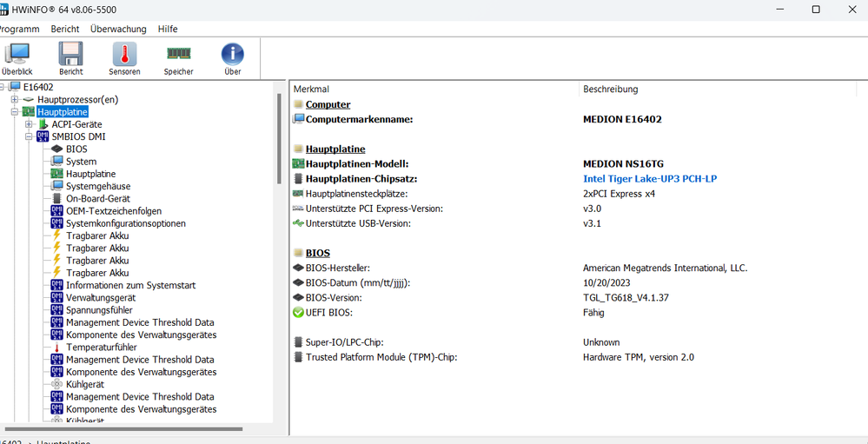Screen dimensions: 868x444
Task: Collapse the SMBIOS DMI node
Action: tap(29, 136)
